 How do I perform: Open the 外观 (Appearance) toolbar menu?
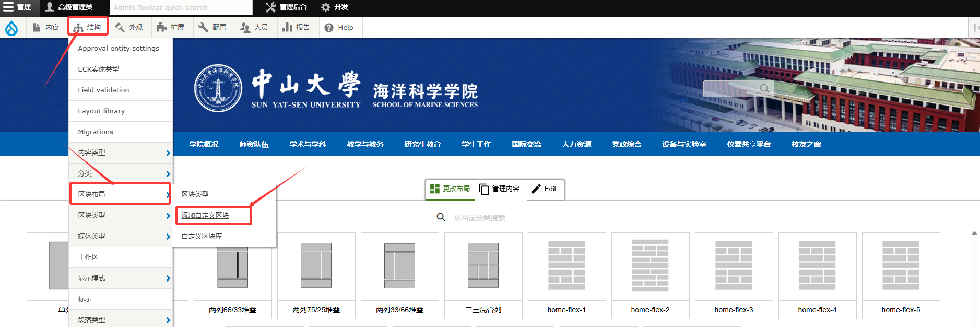[129, 27]
